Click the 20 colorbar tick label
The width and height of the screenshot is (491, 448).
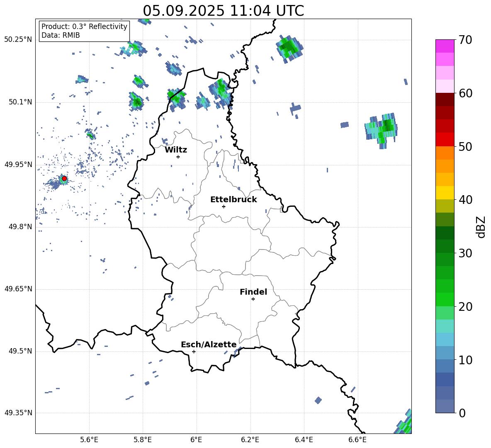point(465,306)
